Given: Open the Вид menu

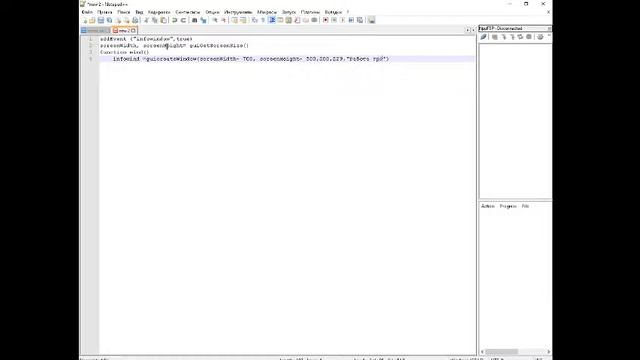Looking at the screenshot, I should click(139, 12).
